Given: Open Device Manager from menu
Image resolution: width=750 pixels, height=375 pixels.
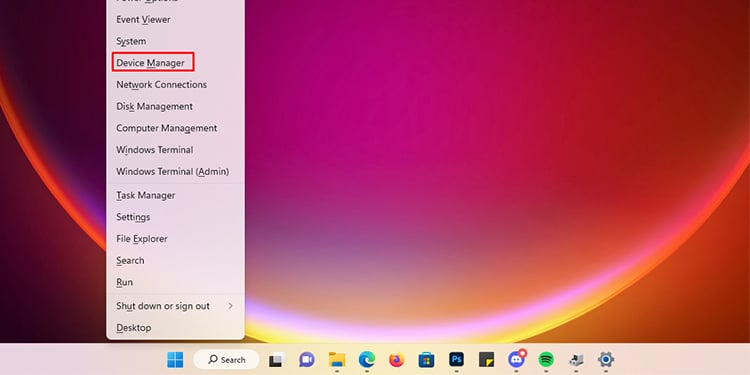Looking at the screenshot, I should [176, 63].
